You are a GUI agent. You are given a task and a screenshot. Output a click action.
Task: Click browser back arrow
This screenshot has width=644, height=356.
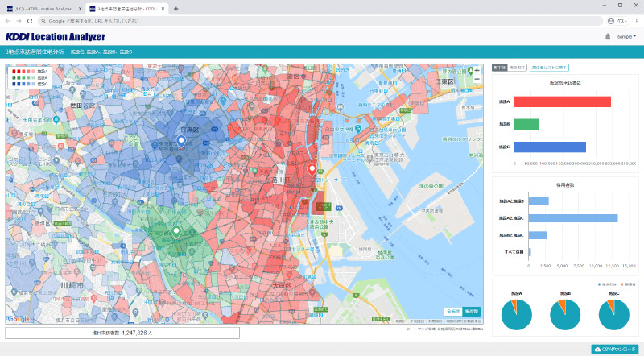pos(8,21)
